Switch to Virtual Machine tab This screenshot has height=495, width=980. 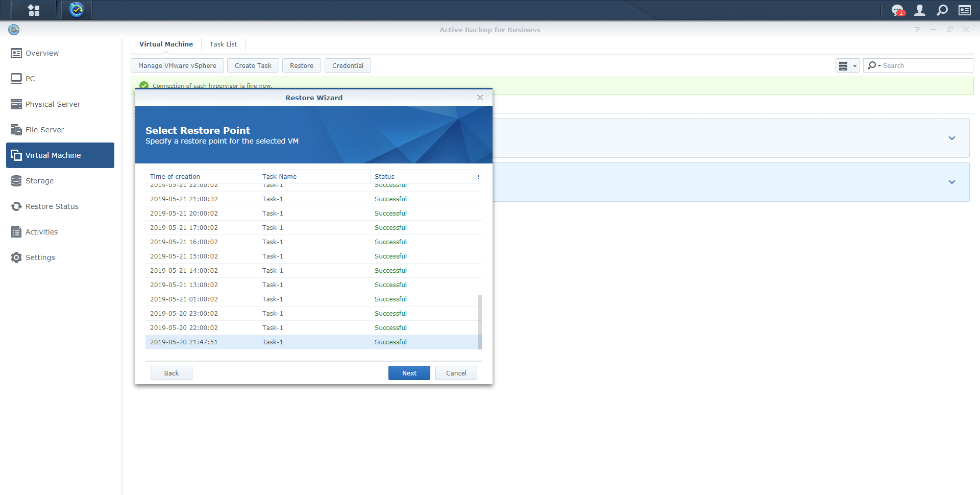pos(166,44)
